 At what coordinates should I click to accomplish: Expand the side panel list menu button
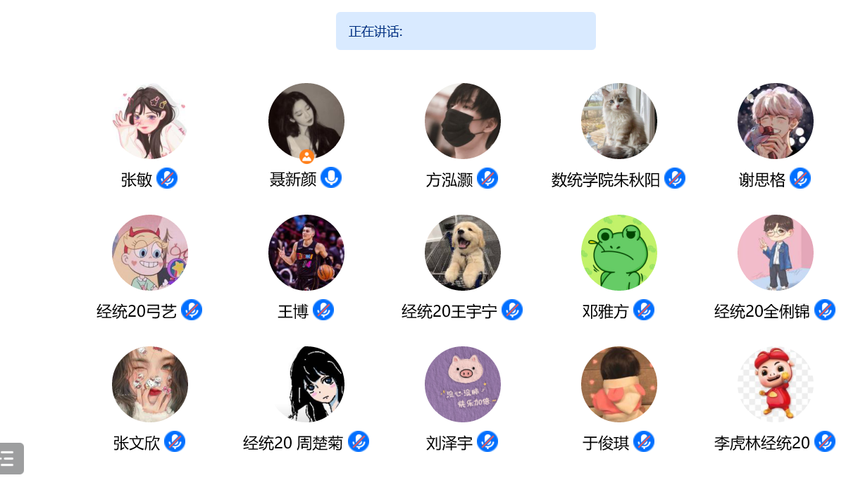point(11,458)
